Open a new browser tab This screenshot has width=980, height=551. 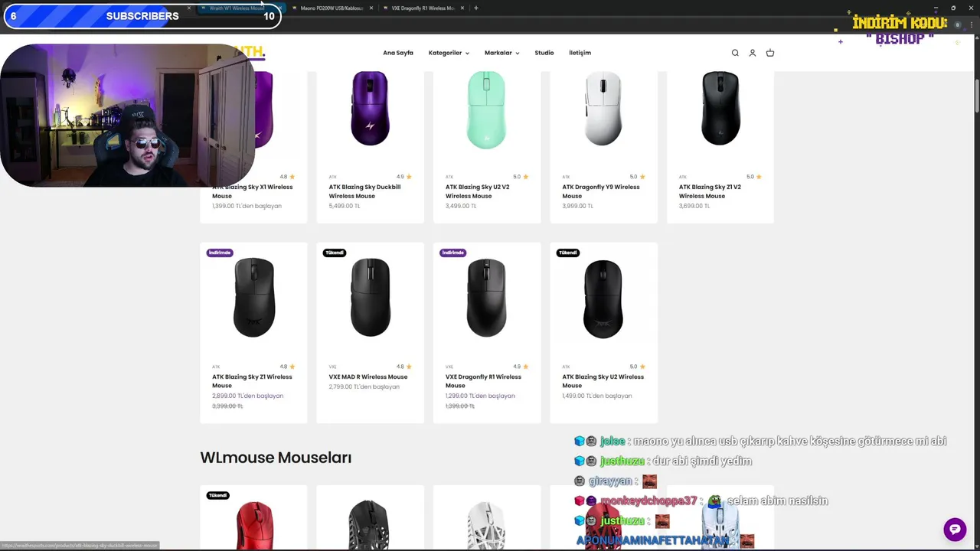coord(476,8)
